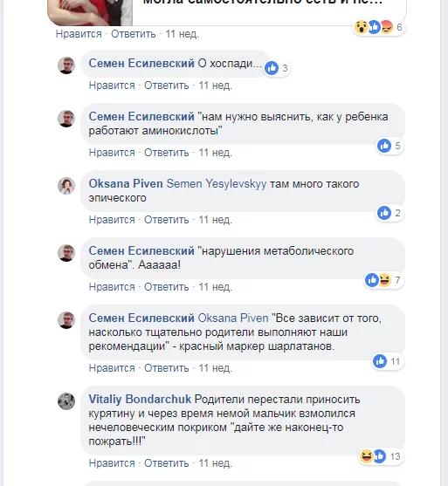Open Oksana Piven's comment like count
The image size is (448, 486).
(389, 213)
